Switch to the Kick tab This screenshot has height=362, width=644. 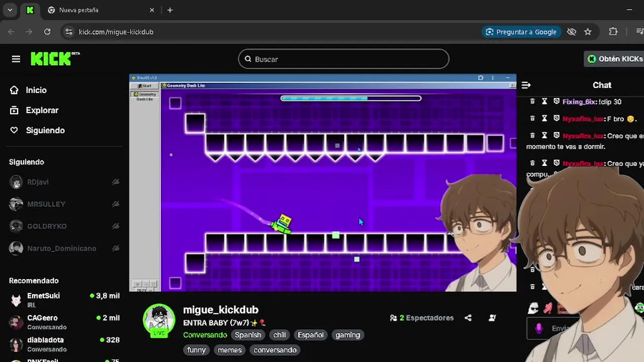tap(30, 10)
